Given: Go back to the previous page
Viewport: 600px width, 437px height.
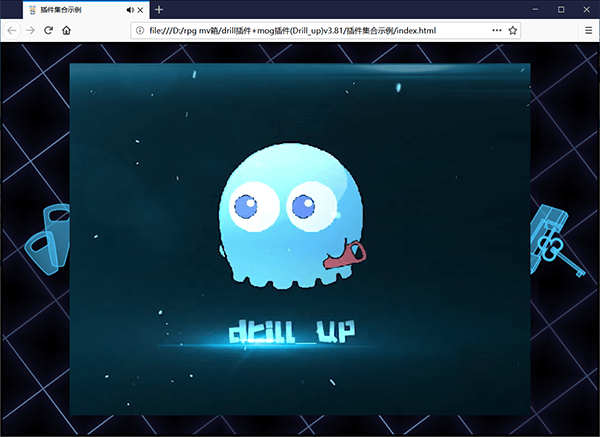Looking at the screenshot, I should (12, 31).
